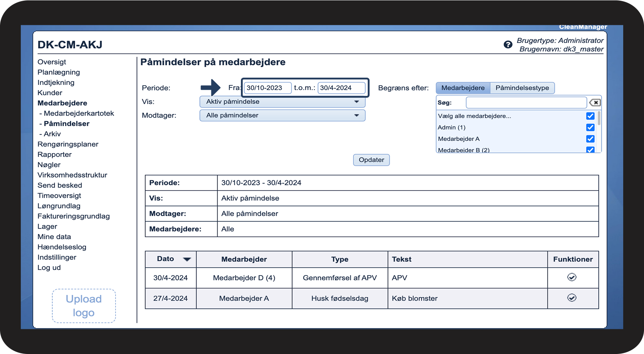644x354 pixels.
Task: Click the Upload logo placeholder
Action: (x=84, y=306)
